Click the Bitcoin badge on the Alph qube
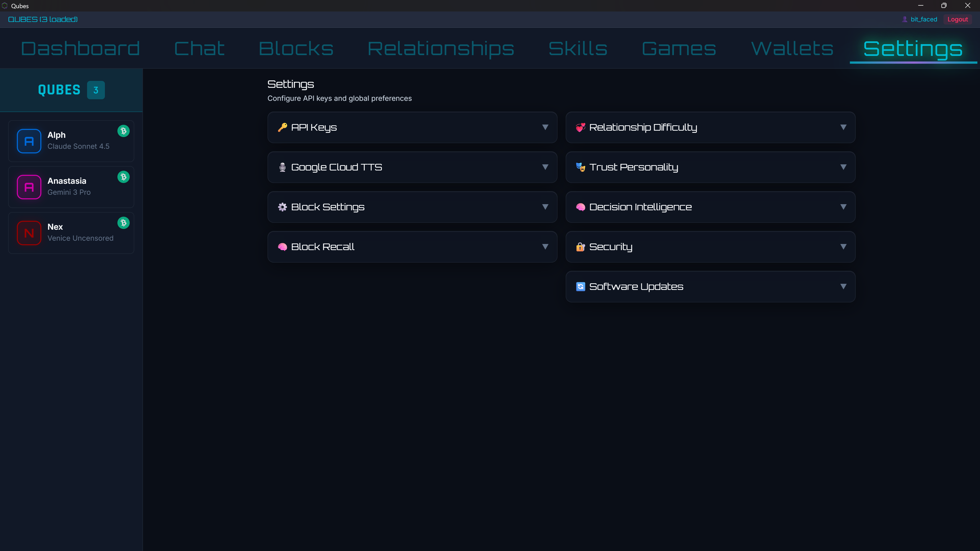980x551 pixels. pyautogui.click(x=123, y=131)
